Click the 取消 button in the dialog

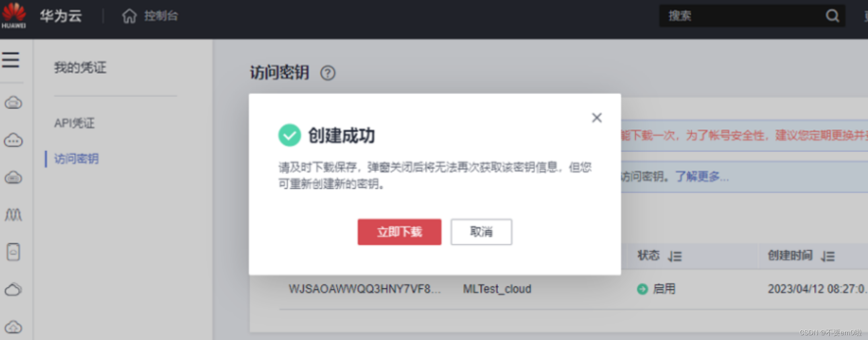(x=481, y=232)
